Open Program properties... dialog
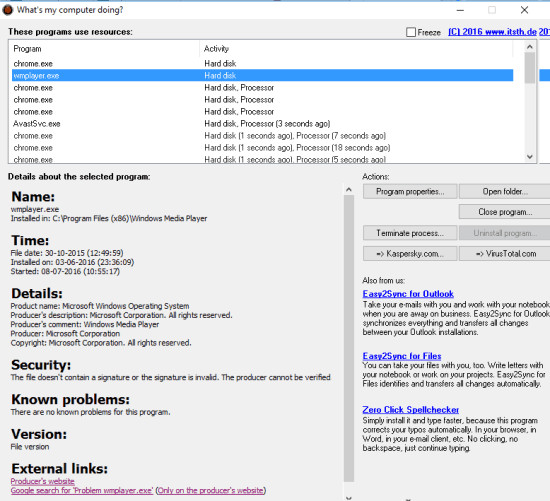The width and height of the screenshot is (550, 501). (x=410, y=192)
